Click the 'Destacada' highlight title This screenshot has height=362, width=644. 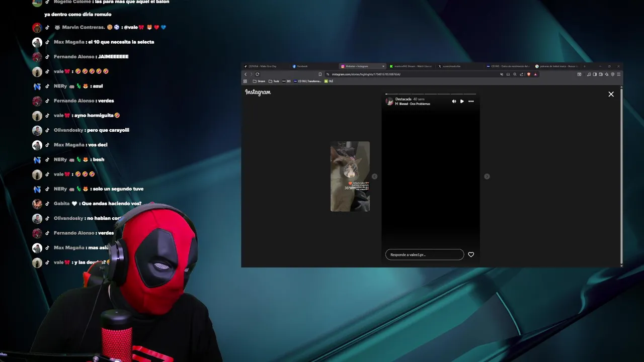point(403,99)
